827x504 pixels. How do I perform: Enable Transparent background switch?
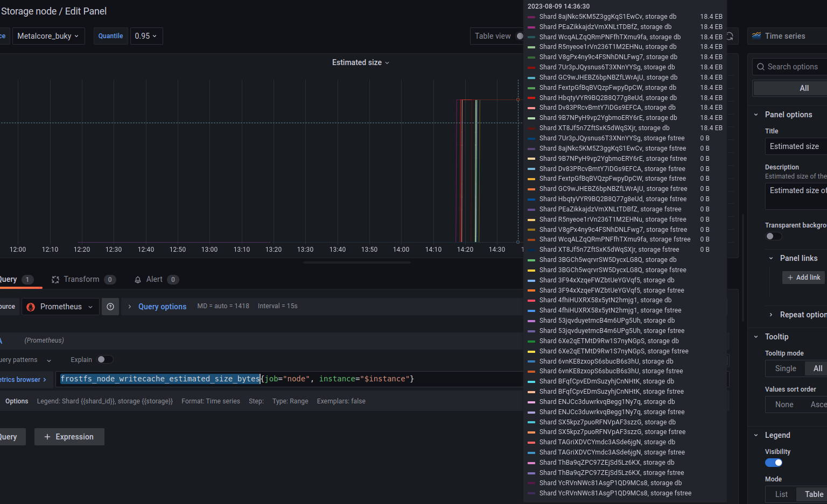(x=774, y=236)
